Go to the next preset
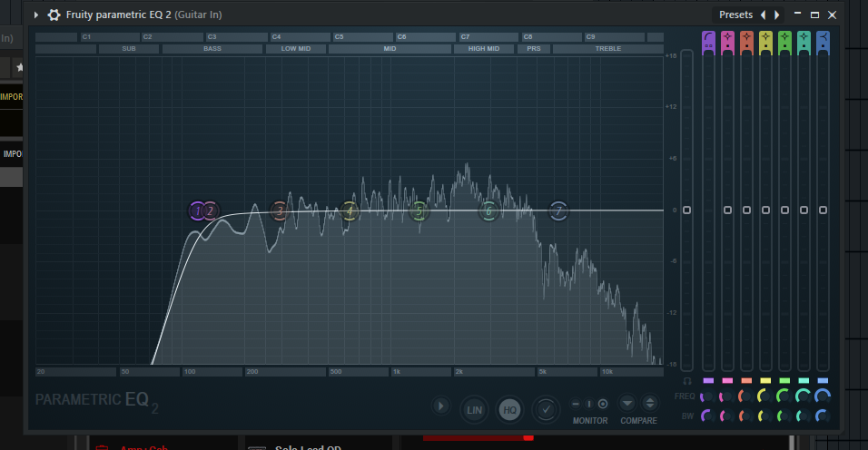This screenshot has width=868, height=450. pos(776,15)
